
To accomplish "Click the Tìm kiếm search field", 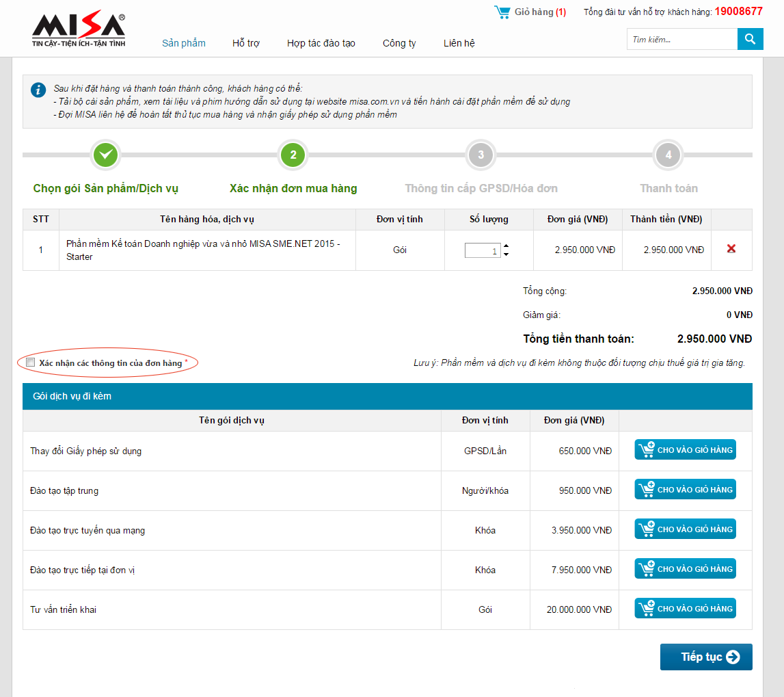I will click(681, 40).
